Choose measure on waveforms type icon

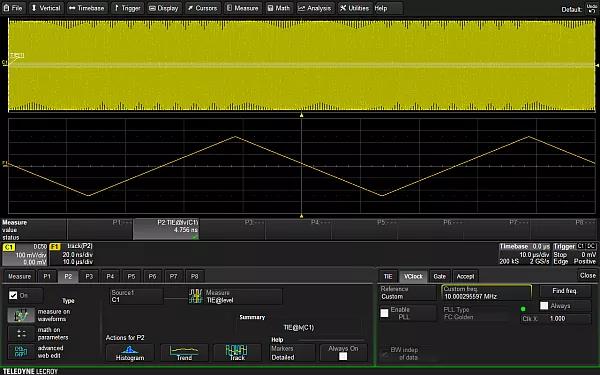(21, 315)
